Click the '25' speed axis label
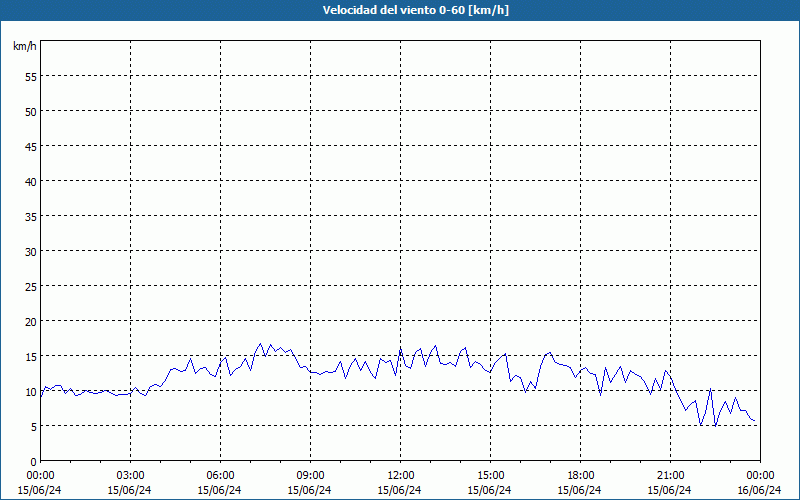This screenshot has height=500, width=800. click(31, 287)
